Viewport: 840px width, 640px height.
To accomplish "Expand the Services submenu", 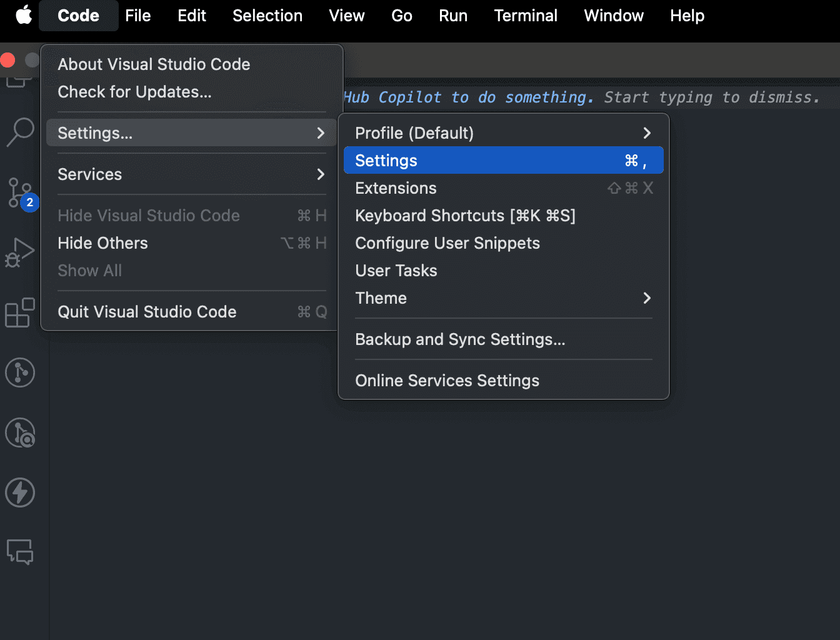I will [192, 174].
